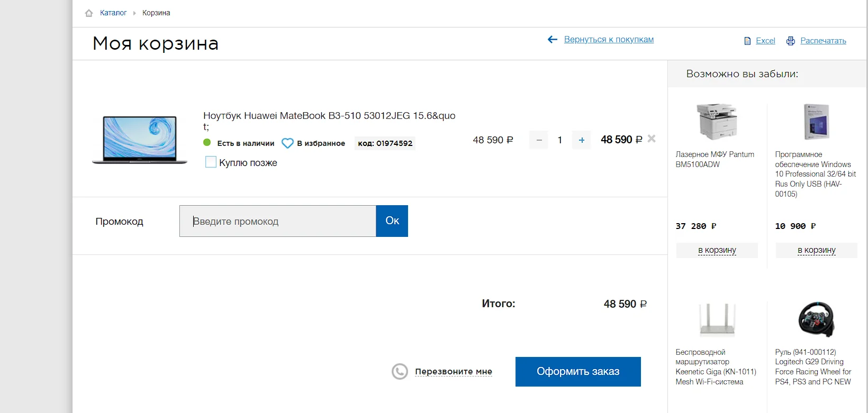This screenshot has width=868, height=413.
Task: Open Huawei MateBook laptop thumbnail
Action: point(140,140)
